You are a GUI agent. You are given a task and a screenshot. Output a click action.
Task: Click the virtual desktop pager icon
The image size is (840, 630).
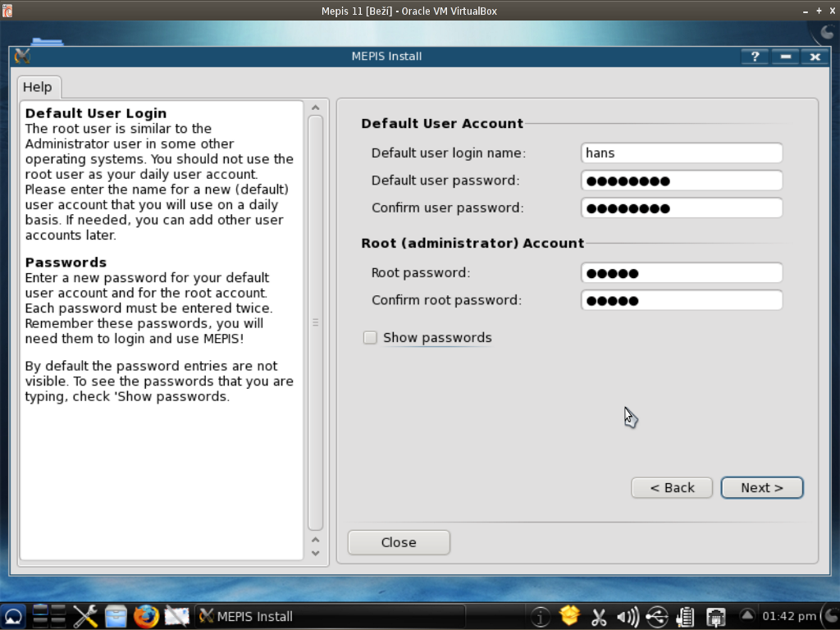pos(49,617)
